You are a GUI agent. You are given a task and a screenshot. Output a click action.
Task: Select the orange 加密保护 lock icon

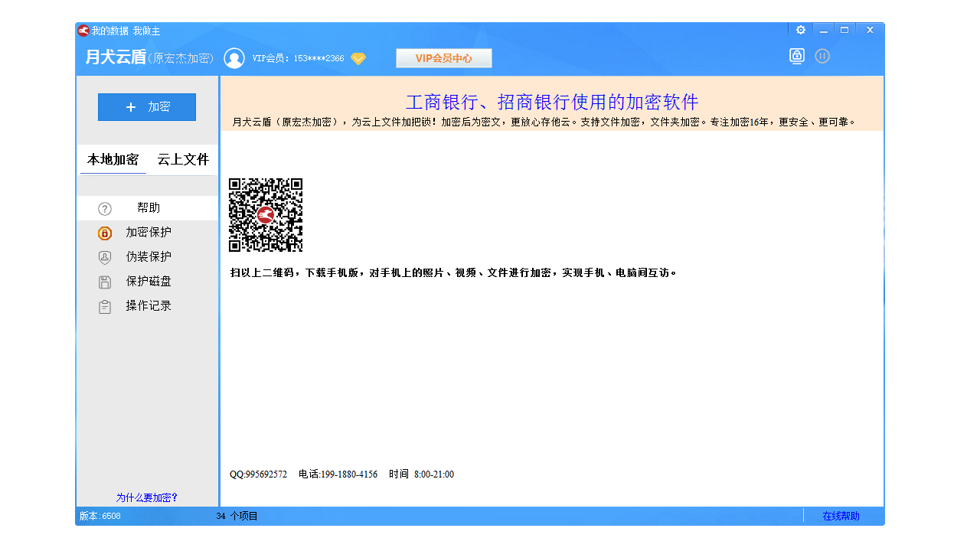(x=104, y=233)
